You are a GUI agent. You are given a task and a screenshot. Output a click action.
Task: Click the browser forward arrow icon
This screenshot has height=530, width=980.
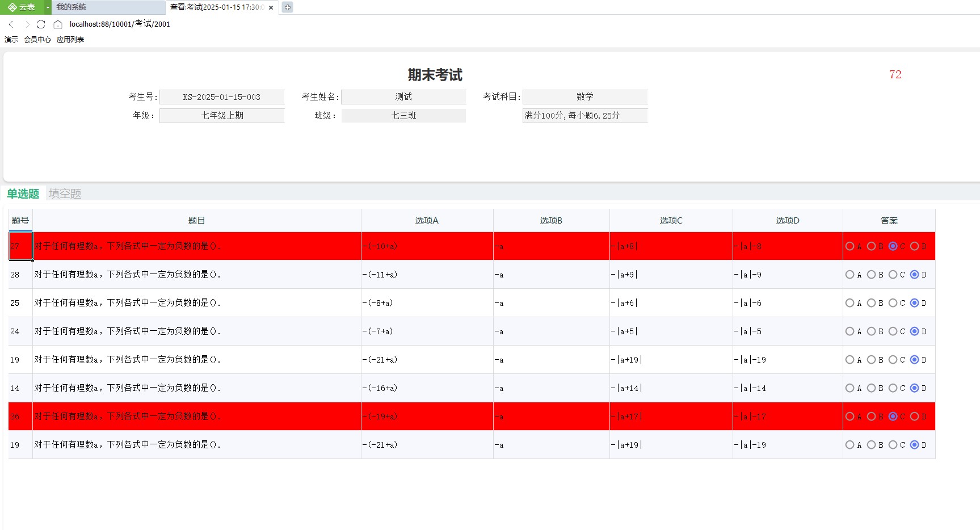27,24
